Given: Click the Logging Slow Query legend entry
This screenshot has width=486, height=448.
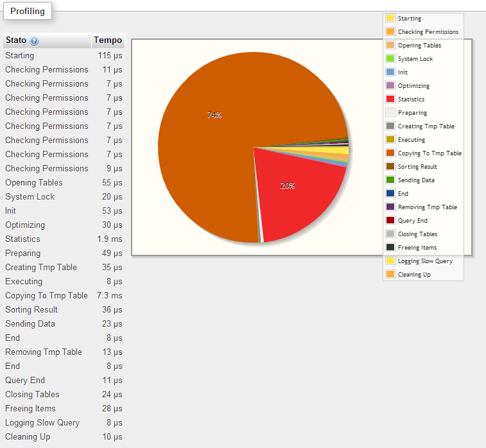Looking at the screenshot, I should coord(424,261).
